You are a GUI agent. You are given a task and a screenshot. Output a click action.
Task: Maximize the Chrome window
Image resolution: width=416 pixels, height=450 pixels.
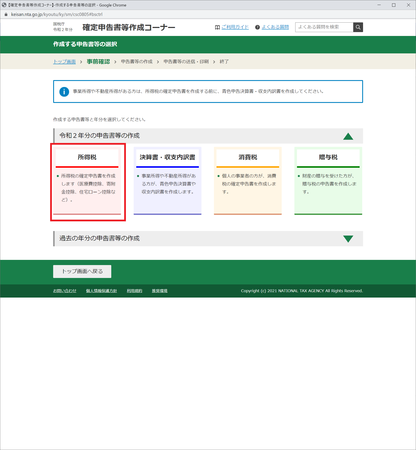(x=394, y=5)
